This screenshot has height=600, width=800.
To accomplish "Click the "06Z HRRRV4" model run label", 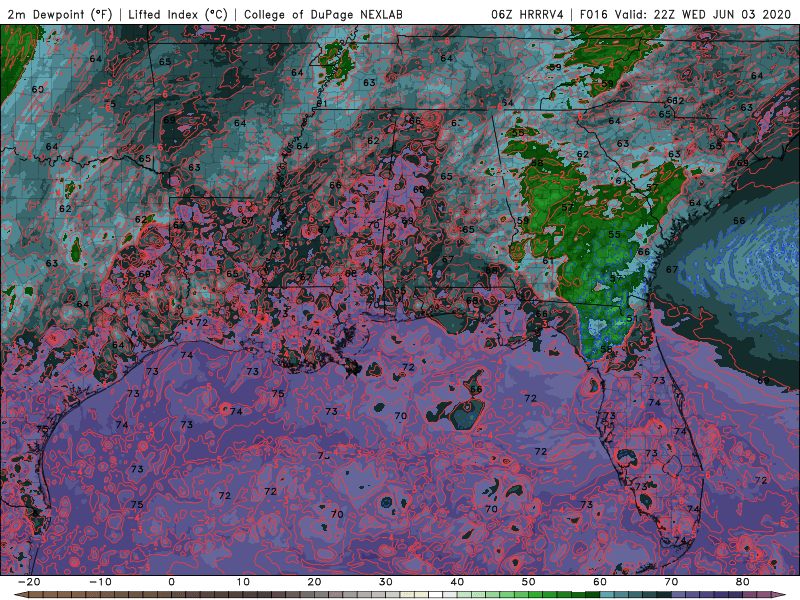I will pos(527,15).
